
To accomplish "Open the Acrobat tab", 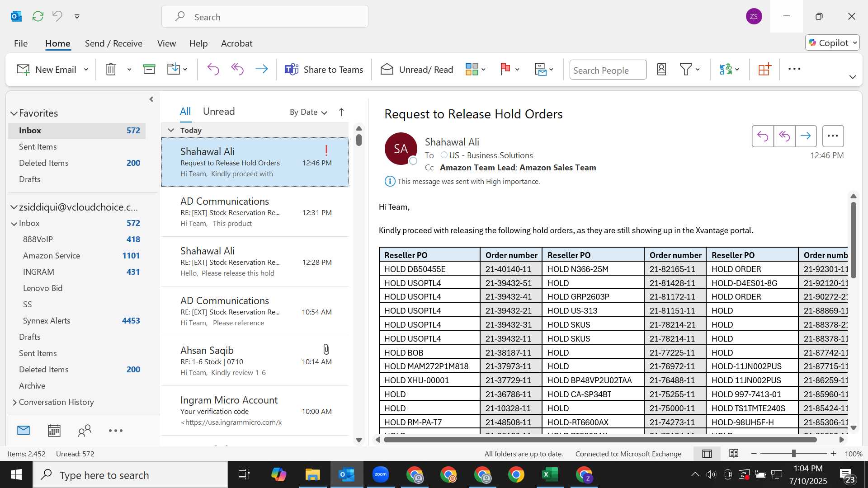I will pos(236,43).
